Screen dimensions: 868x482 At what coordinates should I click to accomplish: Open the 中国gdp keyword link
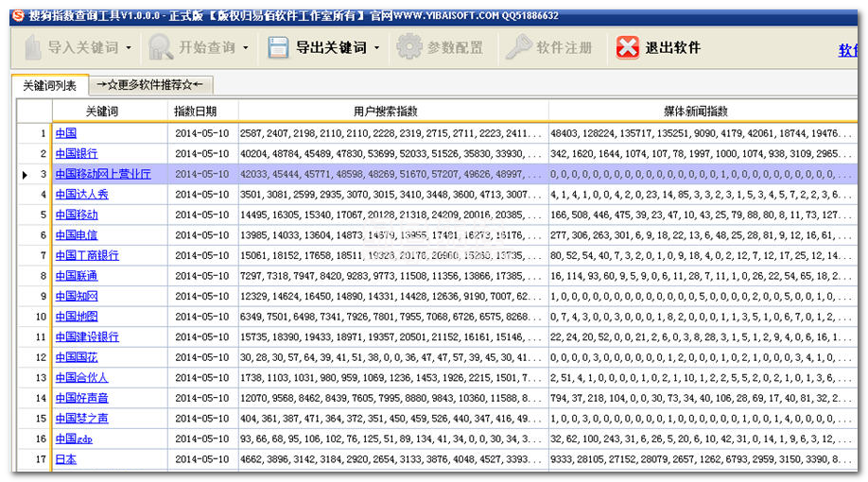(x=74, y=439)
